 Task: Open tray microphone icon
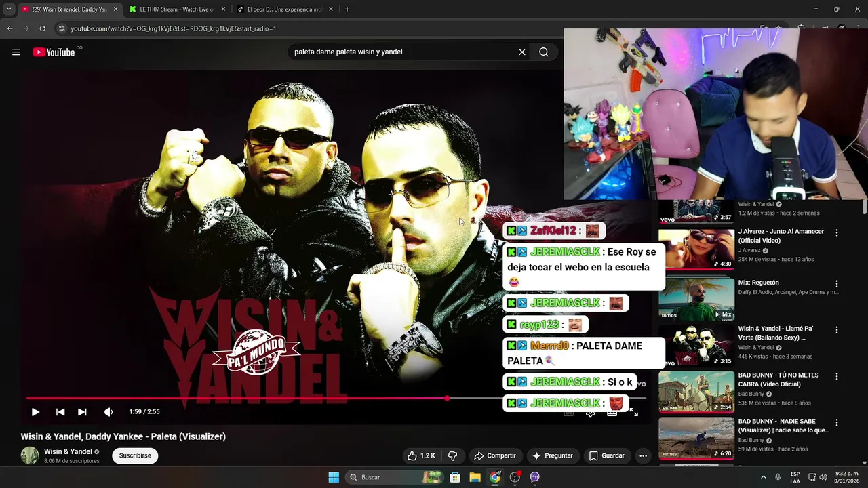point(778,477)
